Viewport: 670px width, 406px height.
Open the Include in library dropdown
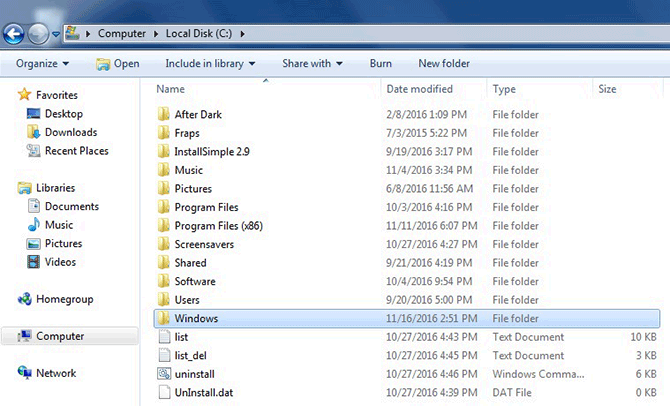coord(210,64)
